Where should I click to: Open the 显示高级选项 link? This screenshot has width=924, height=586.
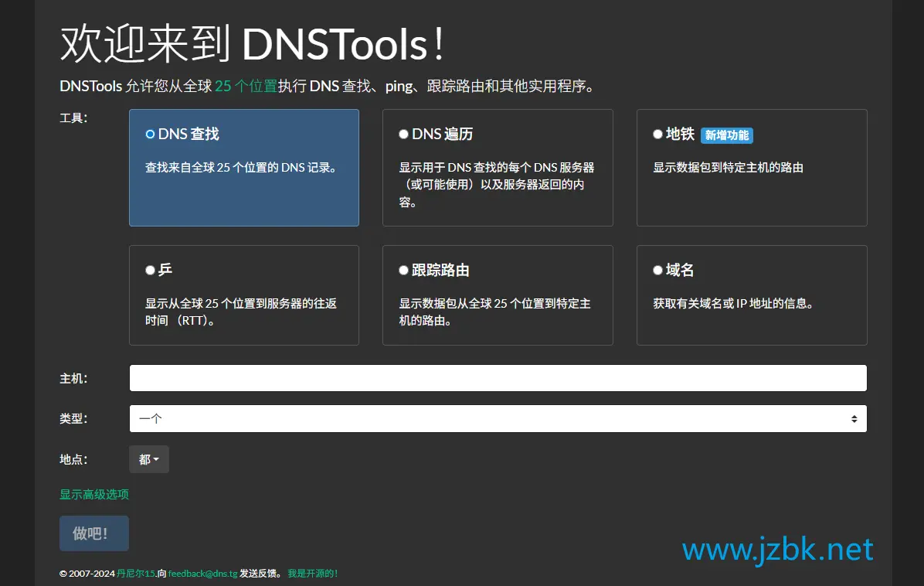tap(94, 494)
